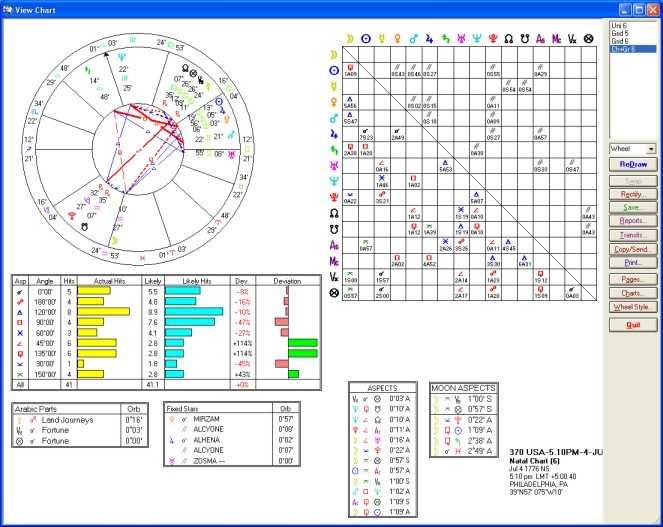This screenshot has height=527, width=663.
Task: Click the Part of Fortune column header glyph
Action: coord(588,39)
